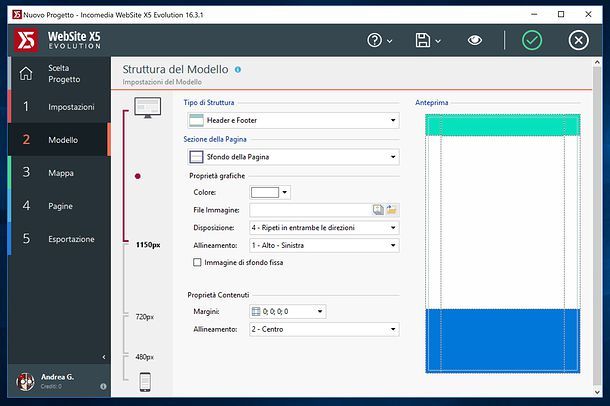610x406 pixels.
Task: Click the Andrea G. username
Action: click(57, 377)
